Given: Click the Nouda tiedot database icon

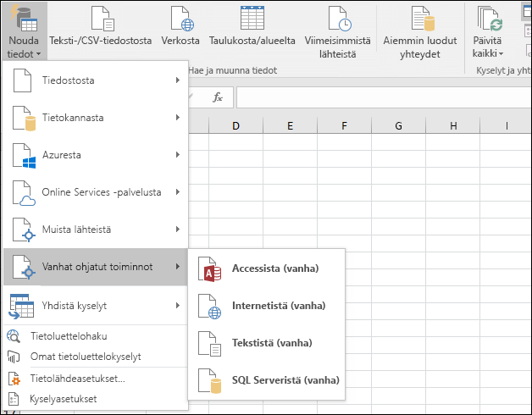Looking at the screenshot, I should click(24, 19).
